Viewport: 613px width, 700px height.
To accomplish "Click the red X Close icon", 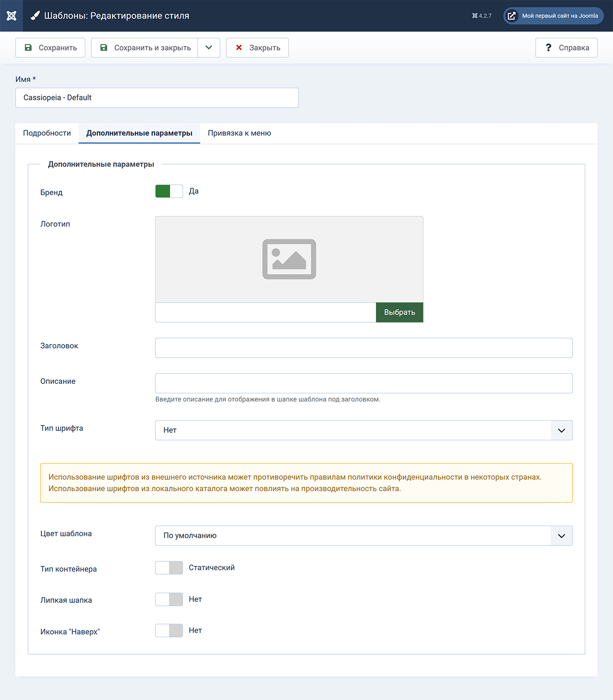I will [x=239, y=47].
